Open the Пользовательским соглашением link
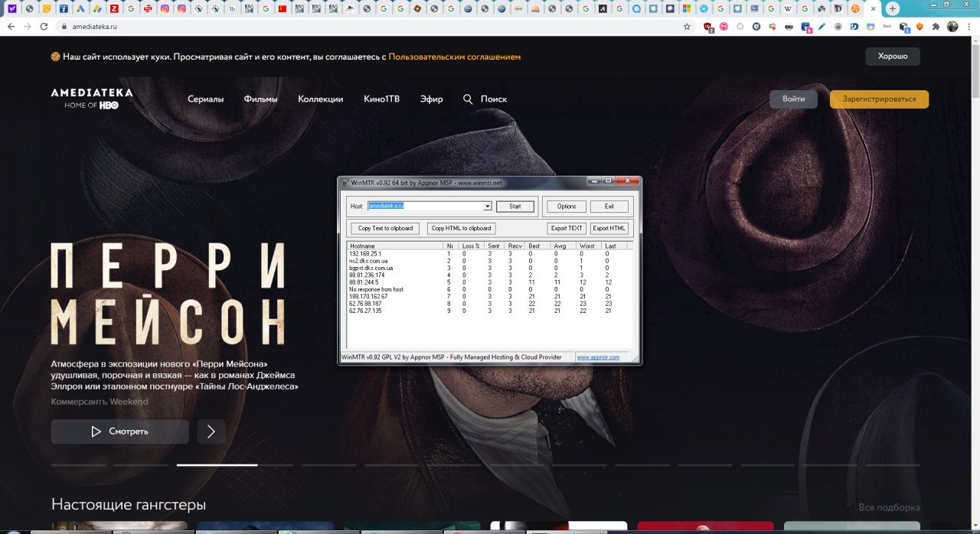This screenshot has height=534, width=980. (x=454, y=57)
